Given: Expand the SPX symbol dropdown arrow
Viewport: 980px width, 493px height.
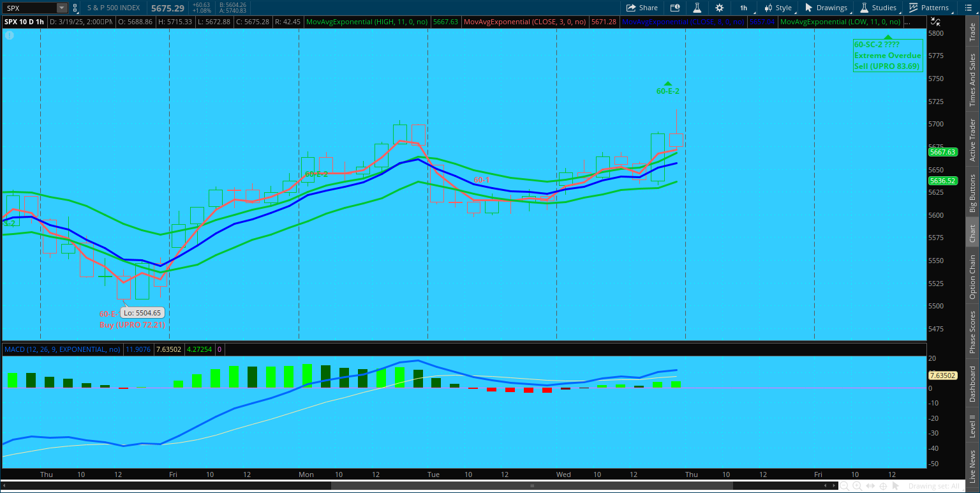Looking at the screenshot, I should click(61, 8).
